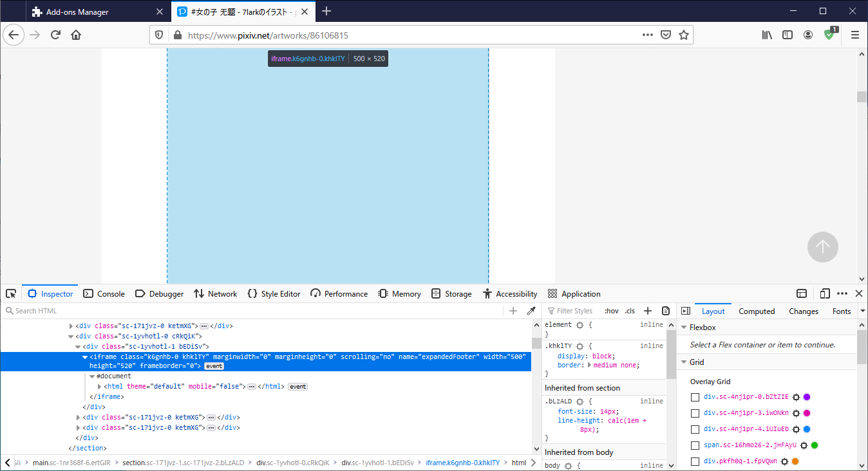This screenshot has width=868, height=471.
Task: Click the tracking protection shield icon
Action: (x=159, y=35)
